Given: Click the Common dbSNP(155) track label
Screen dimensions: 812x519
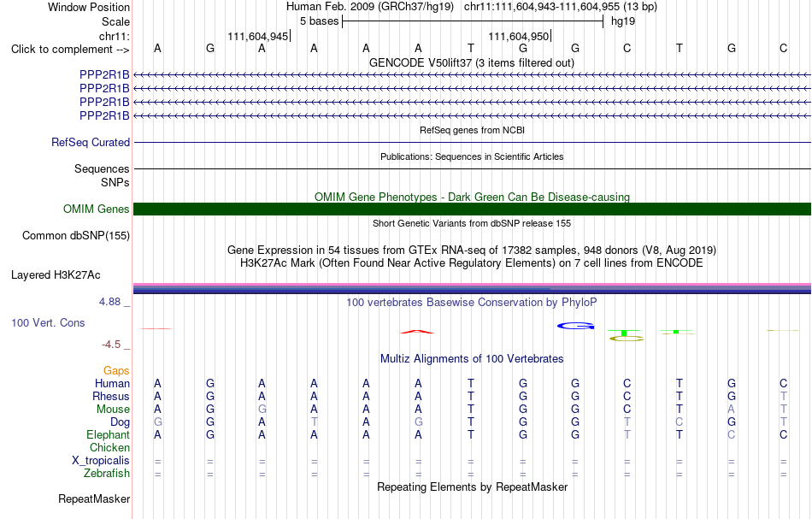Looking at the screenshot, I should 76,235.
